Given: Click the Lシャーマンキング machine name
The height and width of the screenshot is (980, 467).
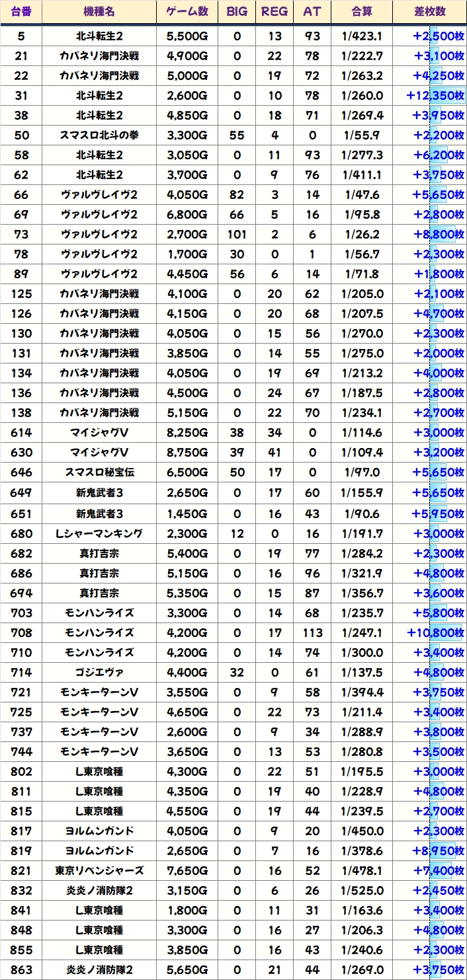Looking at the screenshot, I should click(x=99, y=533).
